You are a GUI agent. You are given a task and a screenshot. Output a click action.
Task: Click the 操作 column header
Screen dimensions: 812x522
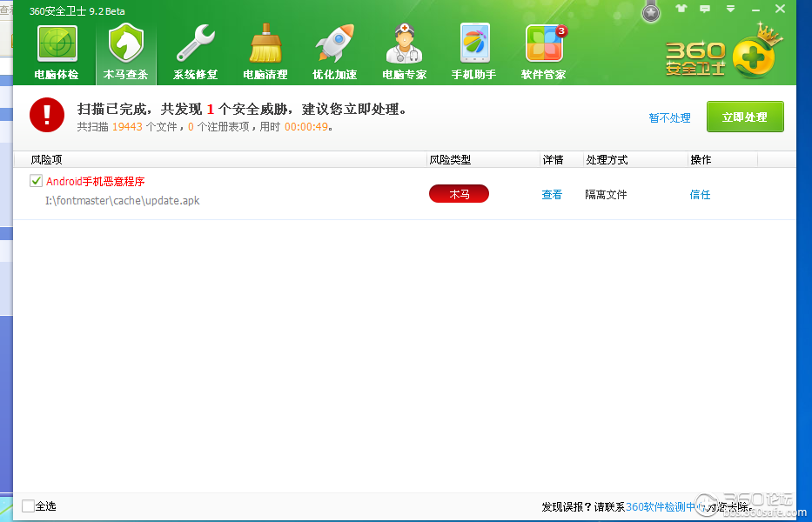[701, 160]
